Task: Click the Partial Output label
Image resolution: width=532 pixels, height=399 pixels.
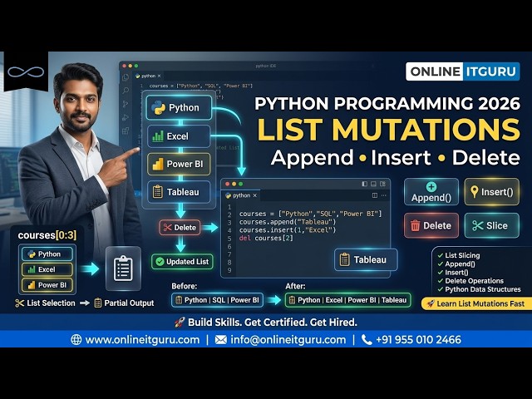Action: click(124, 303)
